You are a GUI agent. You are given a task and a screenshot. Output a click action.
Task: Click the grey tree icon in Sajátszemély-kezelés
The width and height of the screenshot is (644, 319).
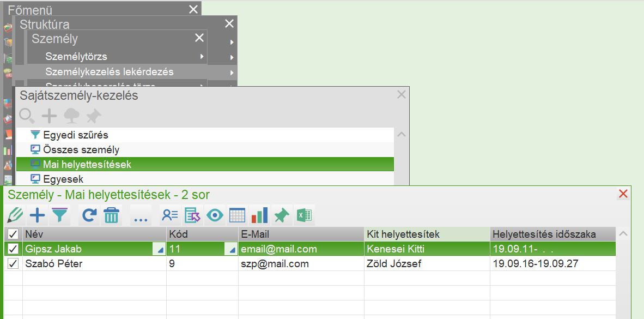coord(71,116)
